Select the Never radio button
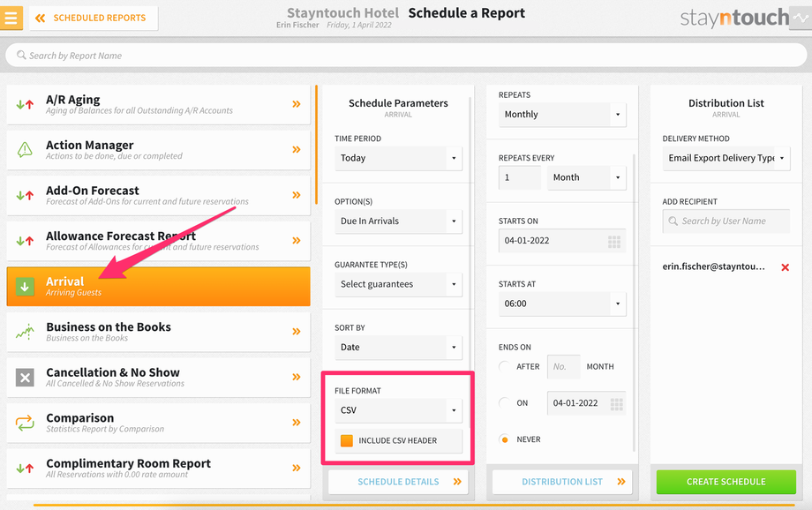812x510 pixels. click(x=504, y=439)
